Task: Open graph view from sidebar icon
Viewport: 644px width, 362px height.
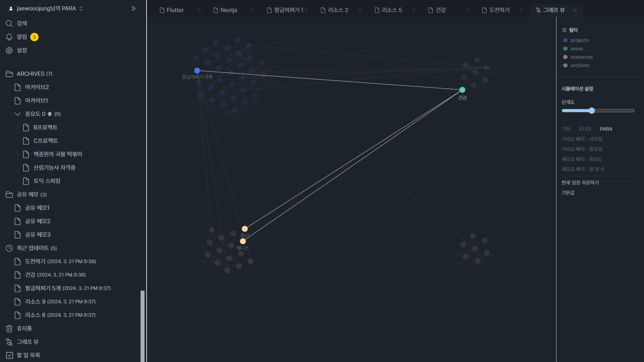Action: point(9,342)
